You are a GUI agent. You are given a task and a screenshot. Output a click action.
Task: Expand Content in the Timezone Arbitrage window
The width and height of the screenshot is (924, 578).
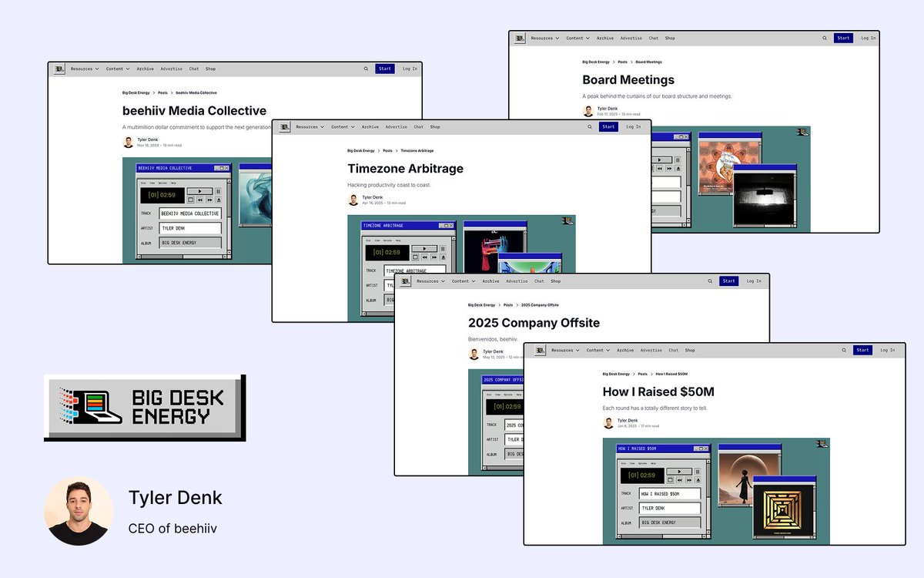point(343,126)
